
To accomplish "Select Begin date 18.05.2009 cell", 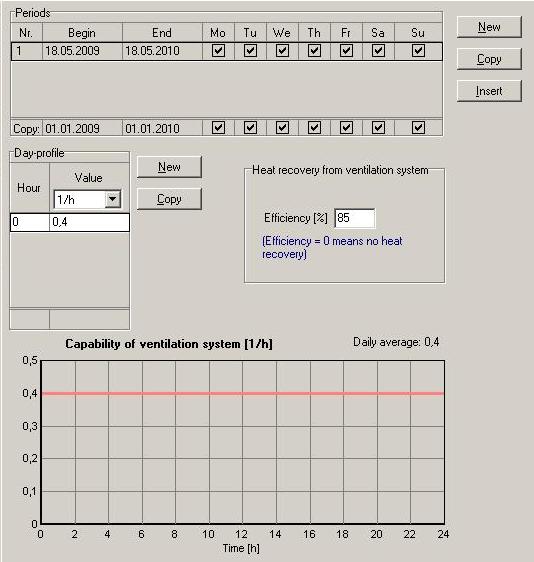I will [82, 51].
